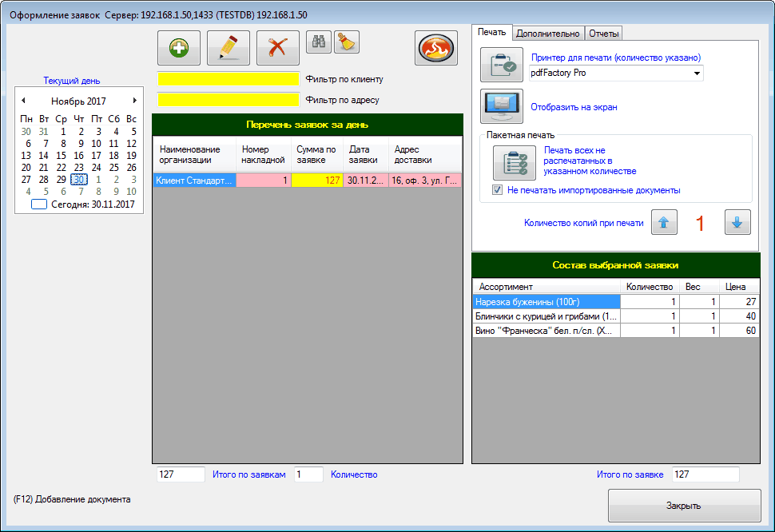The height and width of the screenshot is (532, 775).
Task: Click 'Принтер для печати' label
Action: (x=616, y=58)
